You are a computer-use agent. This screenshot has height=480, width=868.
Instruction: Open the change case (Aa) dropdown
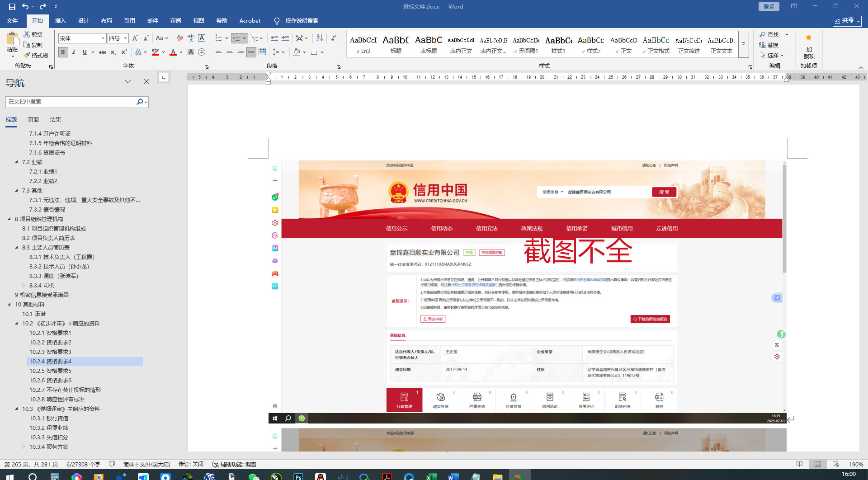tap(162, 38)
